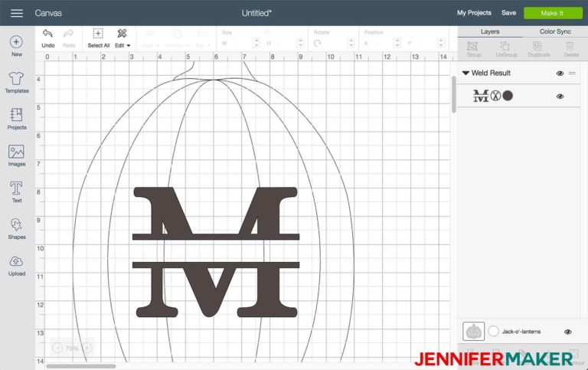Open the Shapes tool
The height and width of the screenshot is (370, 588).
pos(17,228)
